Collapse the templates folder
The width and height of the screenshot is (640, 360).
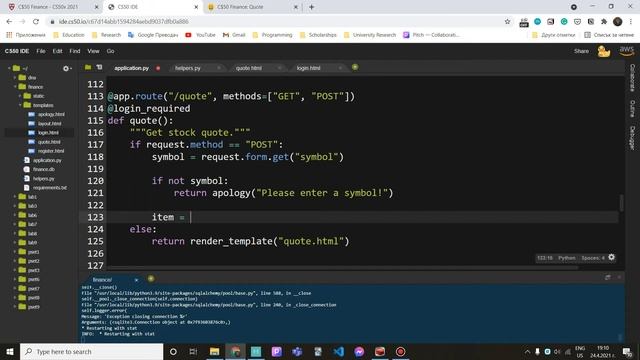click(x=20, y=105)
